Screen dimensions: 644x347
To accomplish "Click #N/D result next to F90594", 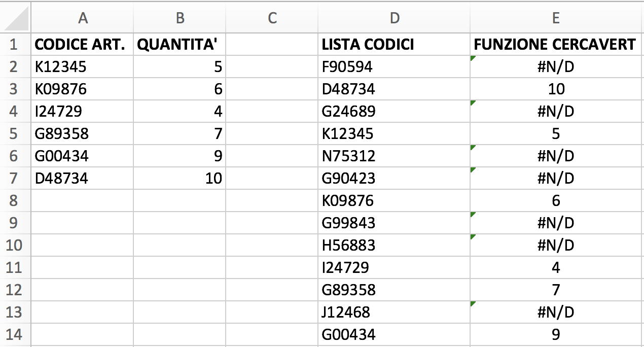I will point(557,67).
